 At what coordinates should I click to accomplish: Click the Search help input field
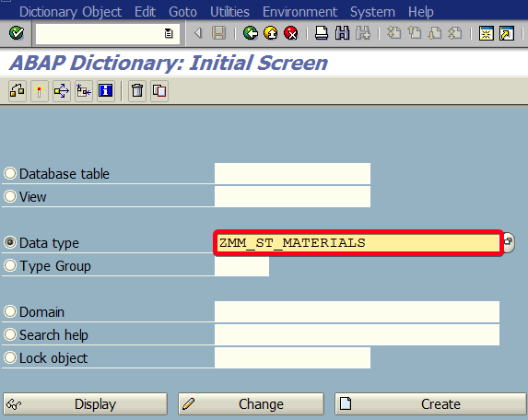(x=357, y=335)
